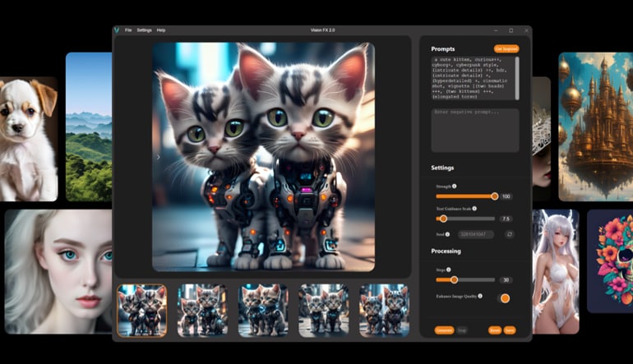Click the Vision FX logo icon
633x364 pixels.
[x=117, y=30]
